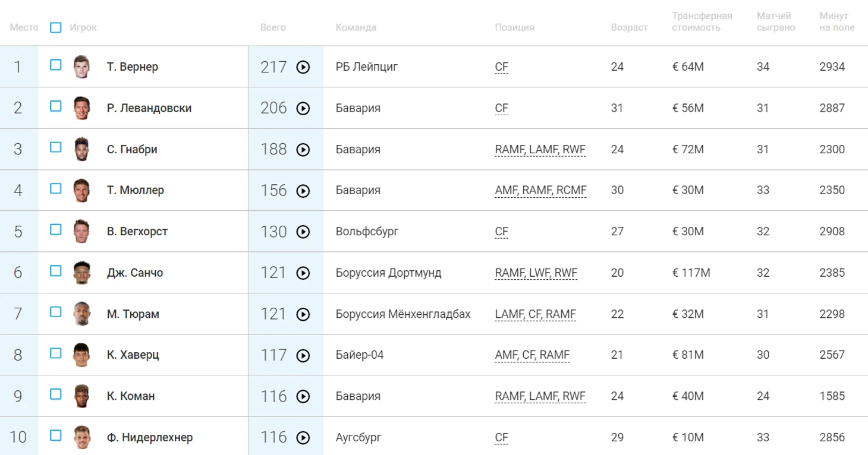Image resolution: width=868 pixels, height=455 pixels.
Task: Click play icon in Ф. Нидерлехнер row
Action: [303, 438]
